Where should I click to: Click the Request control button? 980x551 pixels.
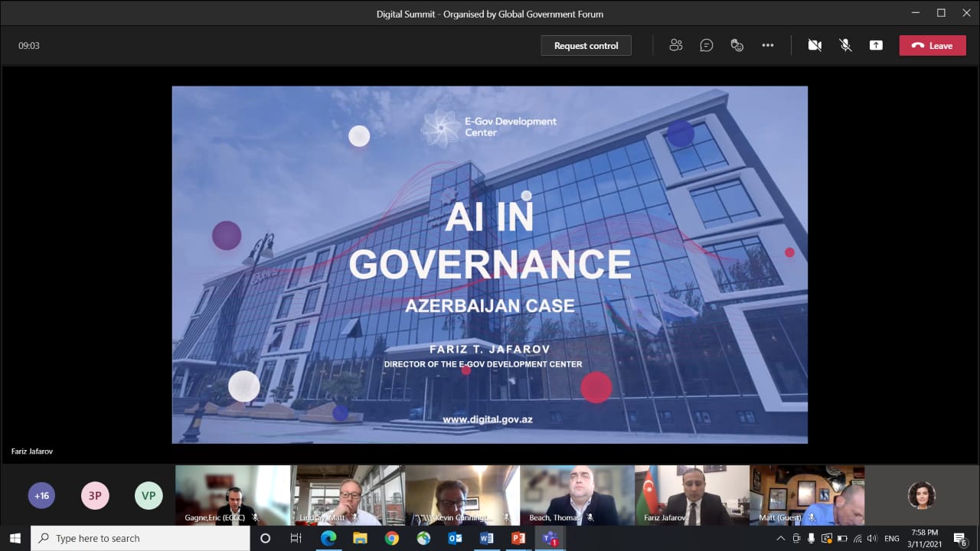(x=586, y=45)
